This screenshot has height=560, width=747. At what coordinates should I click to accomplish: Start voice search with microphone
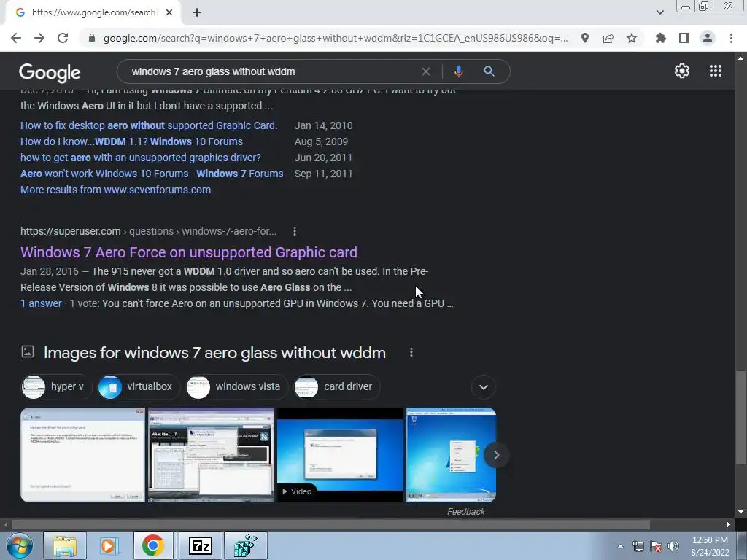click(458, 71)
